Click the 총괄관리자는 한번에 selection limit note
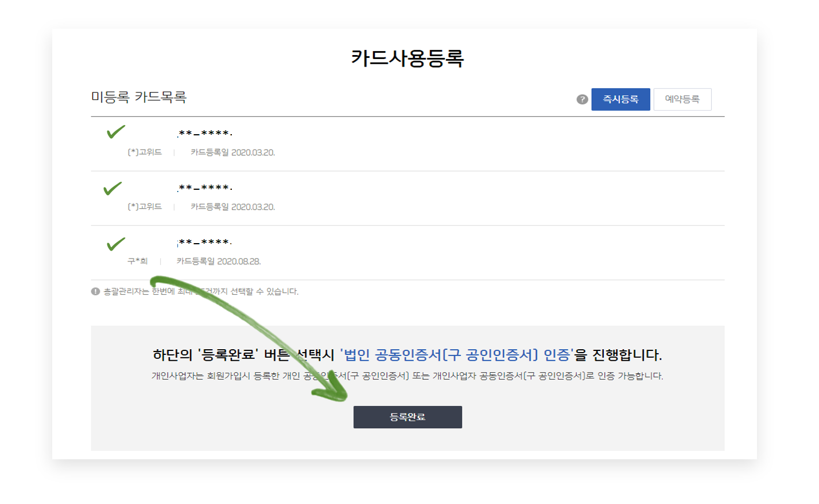The image size is (819, 504). (x=201, y=291)
